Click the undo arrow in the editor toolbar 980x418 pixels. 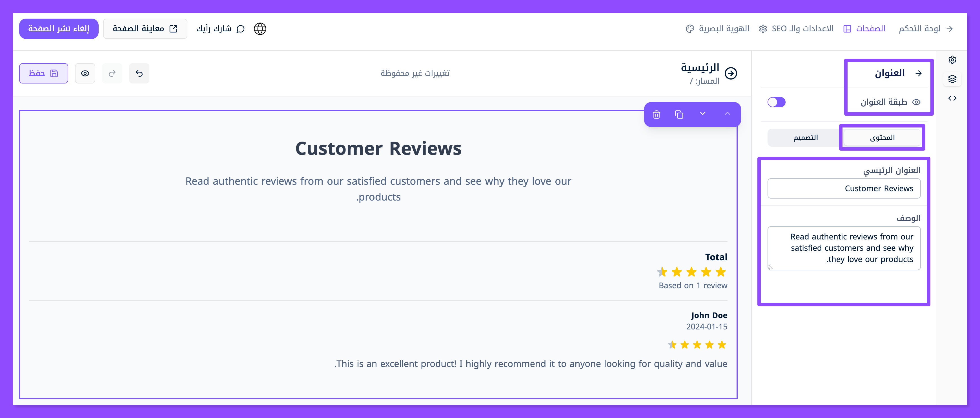pyautogui.click(x=139, y=73)
